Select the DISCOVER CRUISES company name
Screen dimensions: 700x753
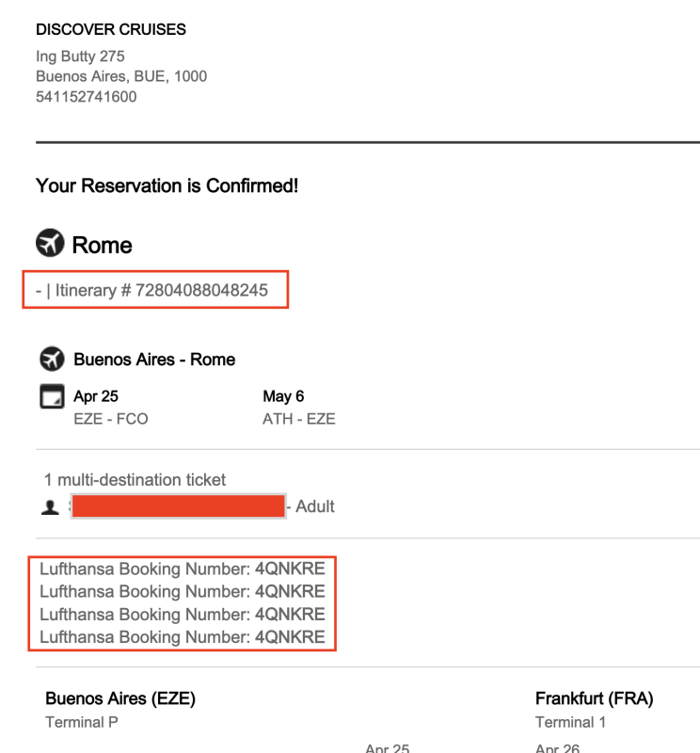(111, 30)
